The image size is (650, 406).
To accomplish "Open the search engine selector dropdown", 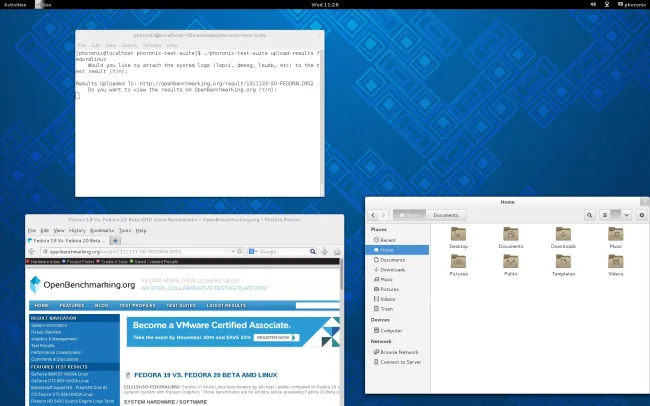I will (x=253, y=251).
